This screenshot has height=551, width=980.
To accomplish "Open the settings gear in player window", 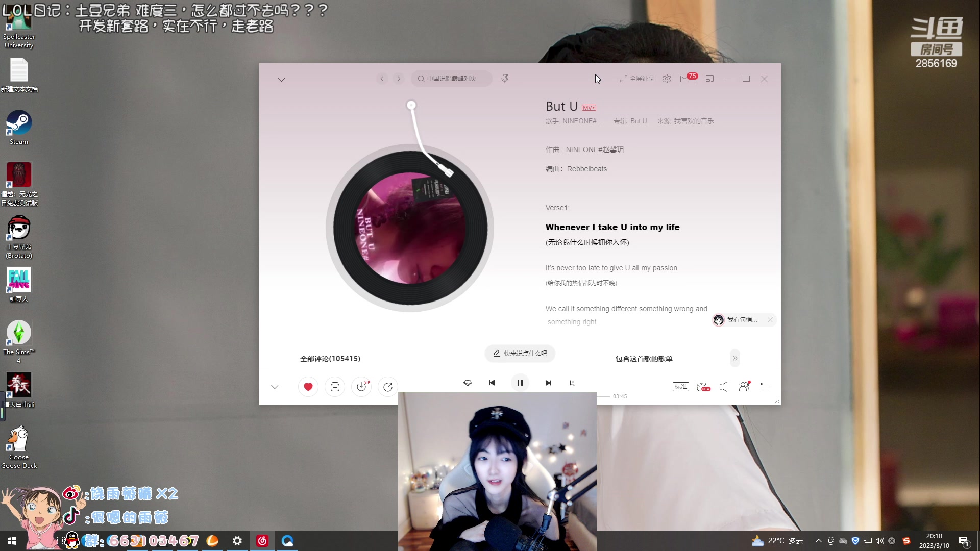I will (x=667, y=79).
